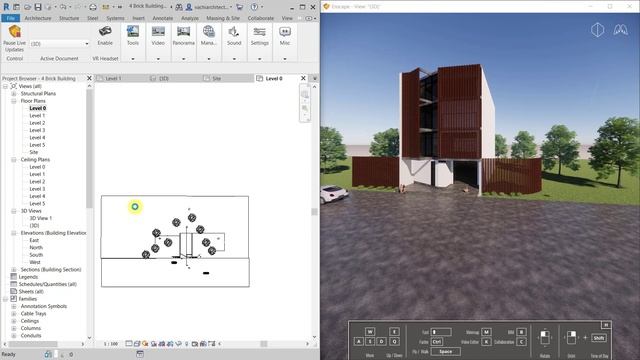Viewport: 640px width, 360px height.
Task: Open the Misc feedback icon
Action: tap(284, 31)
